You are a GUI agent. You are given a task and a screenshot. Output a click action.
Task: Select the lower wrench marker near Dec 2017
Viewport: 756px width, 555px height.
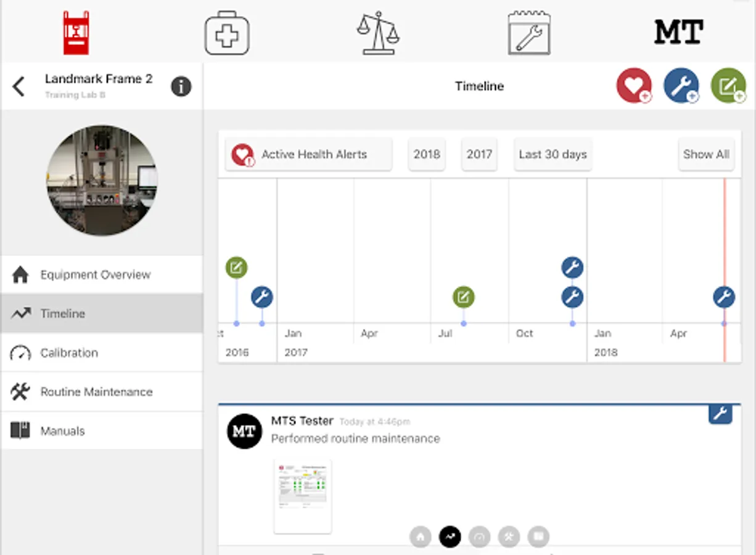coord(572,297)
